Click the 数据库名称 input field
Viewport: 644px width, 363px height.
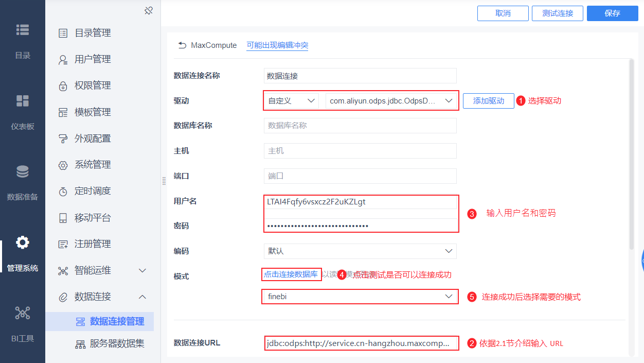click(360, 126)
